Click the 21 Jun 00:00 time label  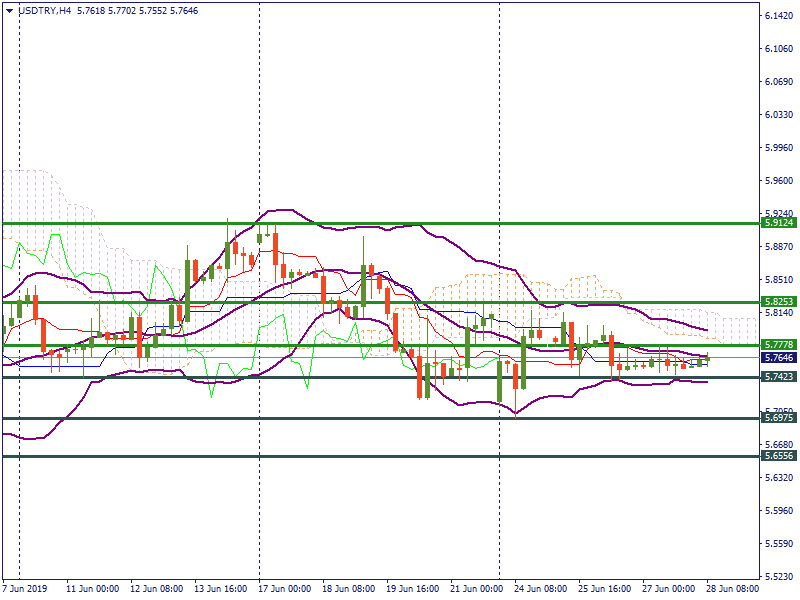(x=476, y=589)
